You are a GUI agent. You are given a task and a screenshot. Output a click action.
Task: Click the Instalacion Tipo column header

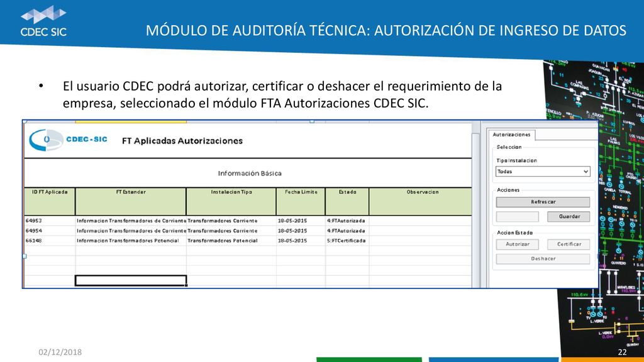point(231,201)
